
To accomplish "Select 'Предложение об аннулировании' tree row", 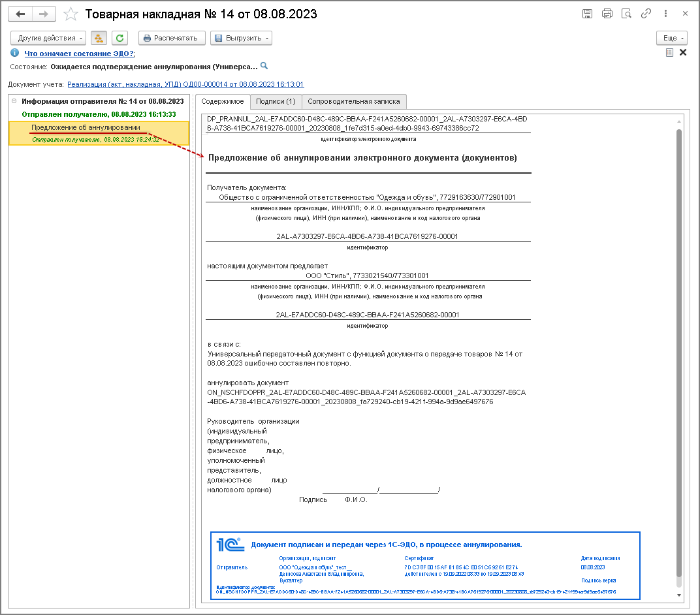I will (x=99, y=133).
